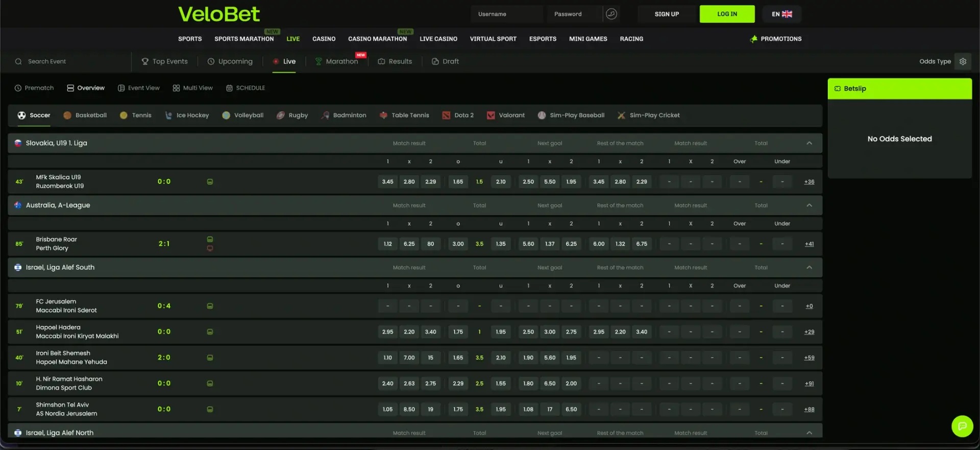Select the Prematch view

tap(34, 88)
